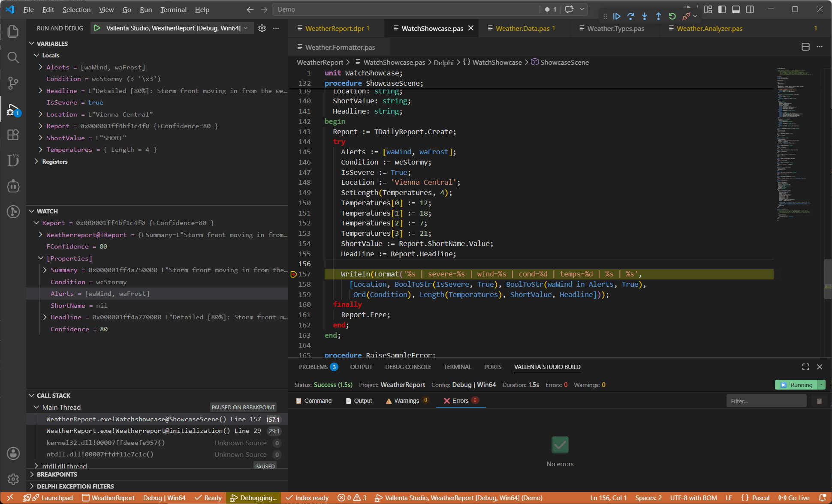The image size is (832, 504).
Task: Click ShowcaseScene in the breadcrumb
Action: coord(564,62)
